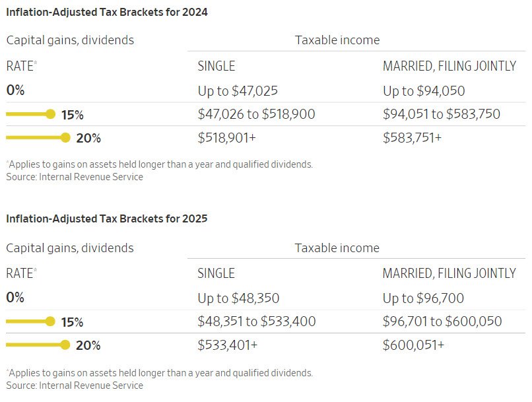This screenshot has height=402, width=532.
Task: Click the 'Inflation-Adjusted Tax Brackets for 2025' title
Action: click(x=107, y=218)
